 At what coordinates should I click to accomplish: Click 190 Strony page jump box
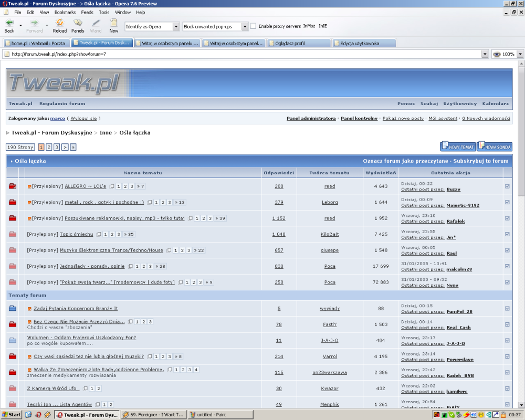(x=20, y=147)
